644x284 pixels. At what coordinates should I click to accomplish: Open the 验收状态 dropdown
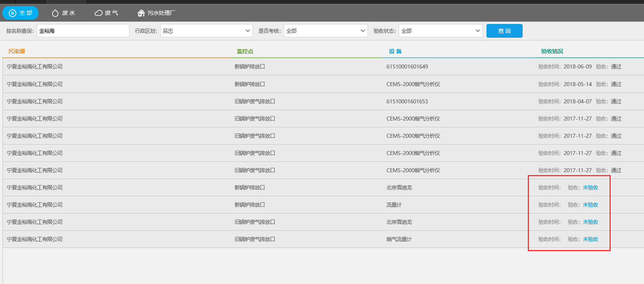pos(441,31)
